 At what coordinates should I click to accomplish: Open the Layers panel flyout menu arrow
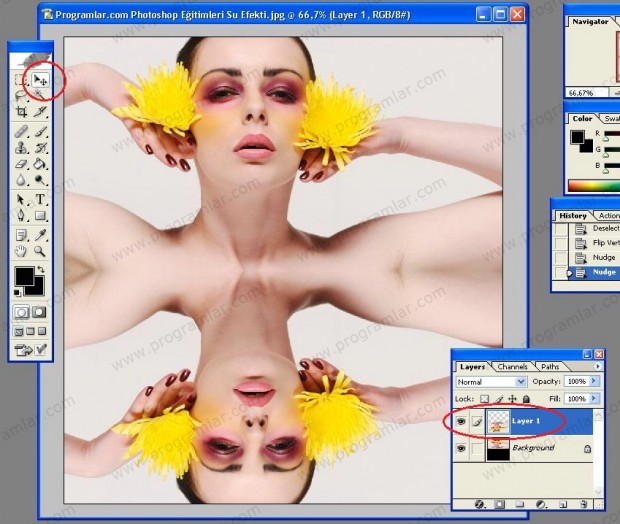tap(597, 366)
